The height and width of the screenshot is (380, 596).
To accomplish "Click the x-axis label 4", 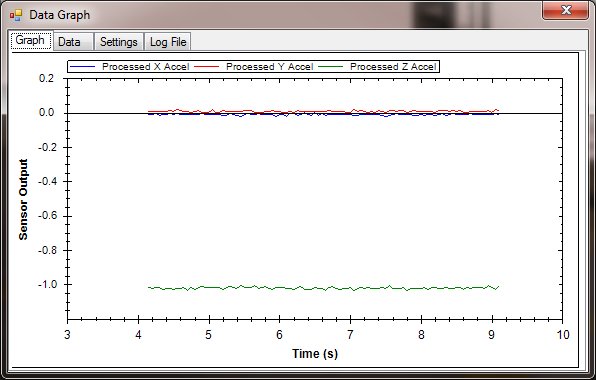I will (138, 334).
